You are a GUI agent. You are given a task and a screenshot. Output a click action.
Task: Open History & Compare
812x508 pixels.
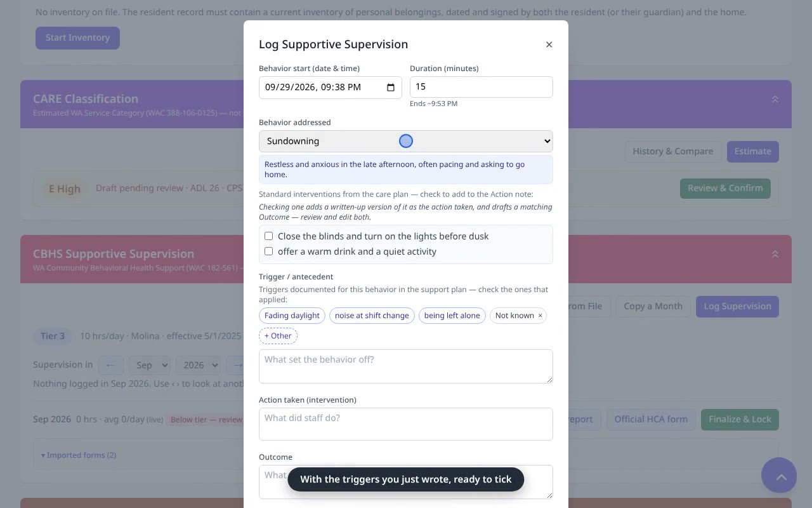pos(673,151)
